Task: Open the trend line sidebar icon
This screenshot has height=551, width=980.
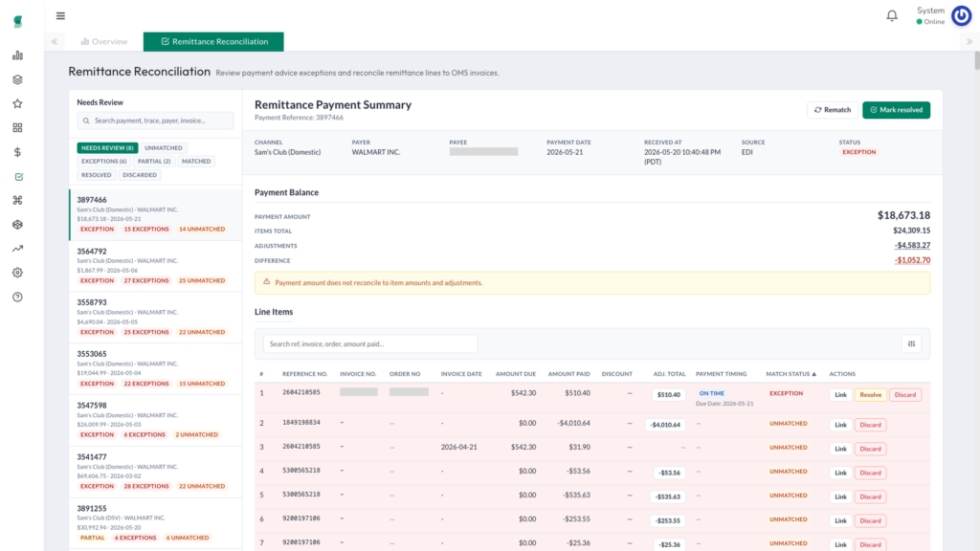Action: tap(17, 249)
